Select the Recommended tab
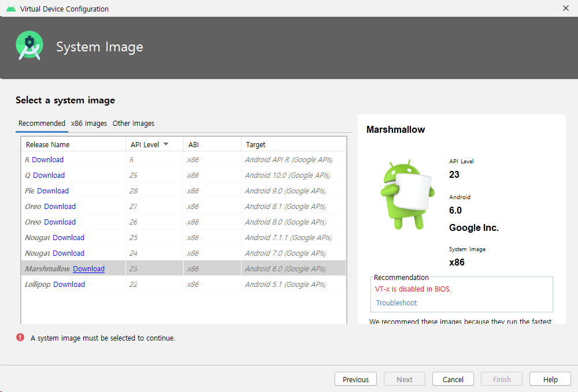 coord(42,124)
